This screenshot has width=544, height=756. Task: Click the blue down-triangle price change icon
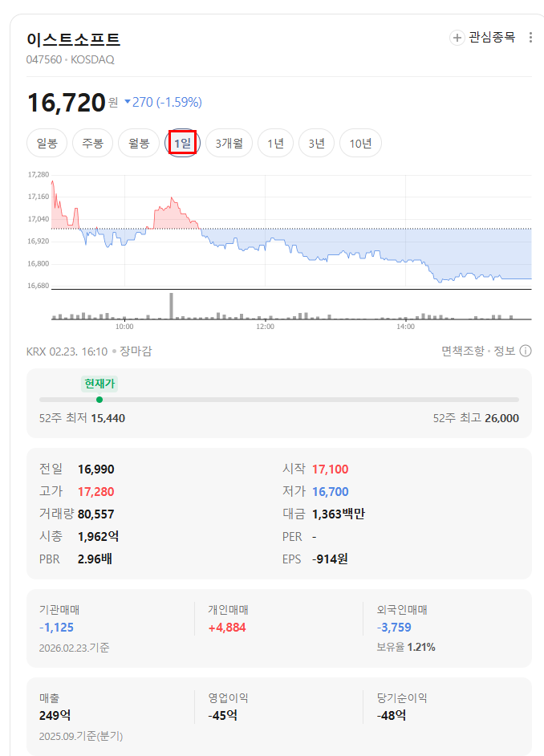(x=128, y=102)
